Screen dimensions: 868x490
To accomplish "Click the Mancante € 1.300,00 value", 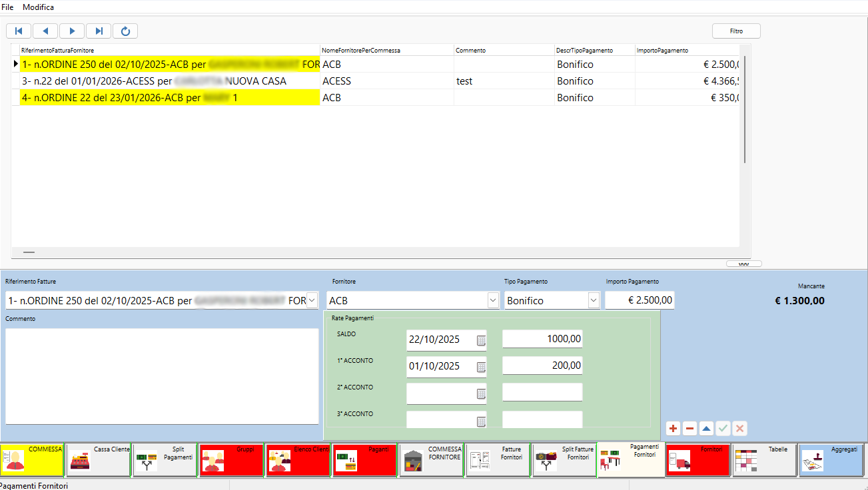I will (799, 300).
